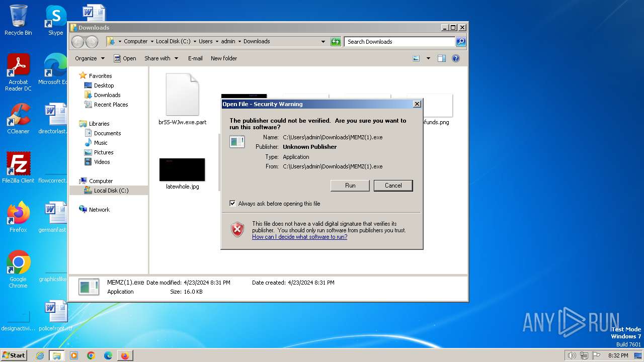Click the red shield warning icon
This screenshot has width=644, height=362.
[237, 230]
